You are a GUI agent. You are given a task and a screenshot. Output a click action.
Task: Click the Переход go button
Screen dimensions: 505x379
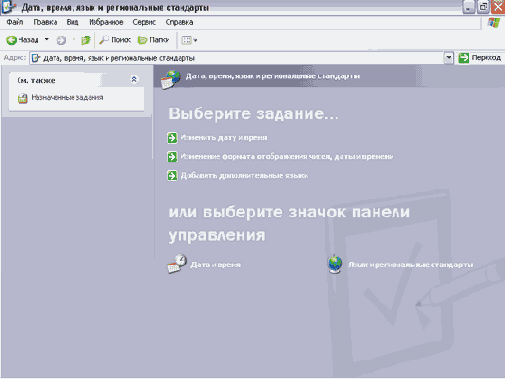479,58
